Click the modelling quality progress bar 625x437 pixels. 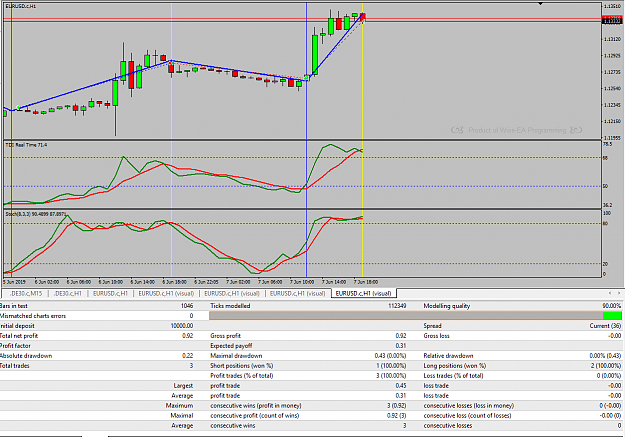pyautogui.click(x=415, y=316)
